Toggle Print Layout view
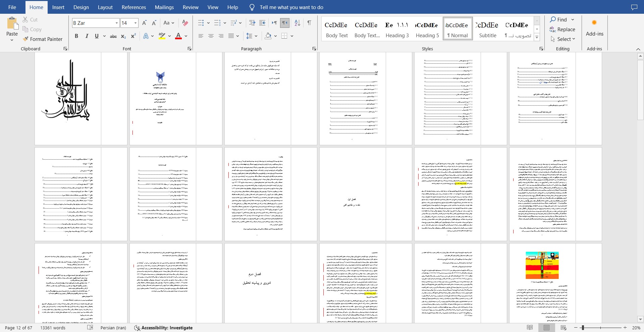 pyautogui.click(x=547, y=328)
